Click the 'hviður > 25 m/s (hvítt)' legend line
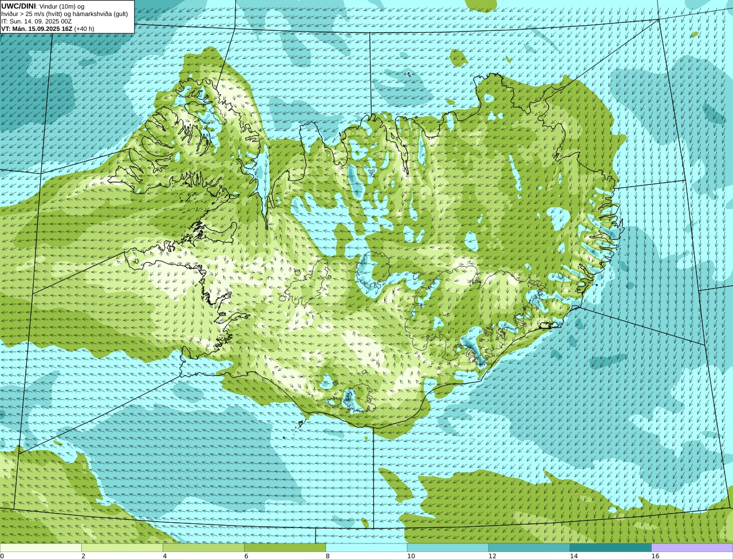Image resolution: width=733 pixels, height=560 pixels. [x=65, y=14]
